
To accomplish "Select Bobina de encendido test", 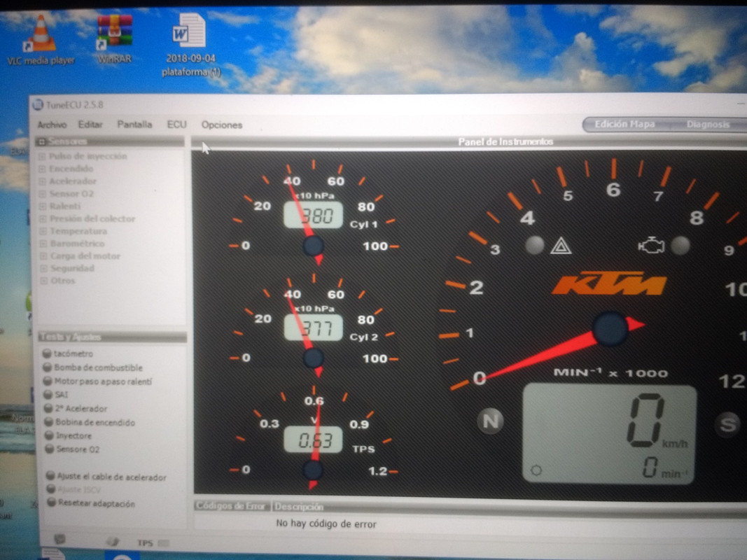I will 90,422.
